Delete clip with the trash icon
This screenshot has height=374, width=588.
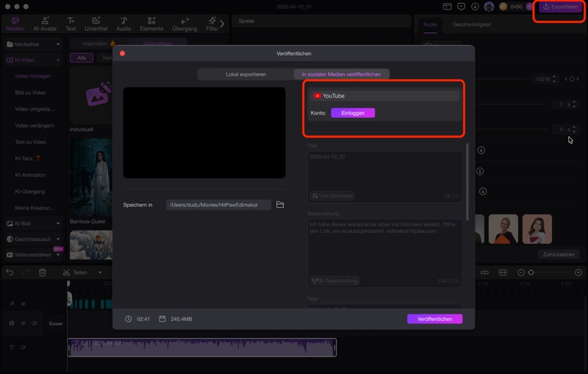(x=43, y=273)
